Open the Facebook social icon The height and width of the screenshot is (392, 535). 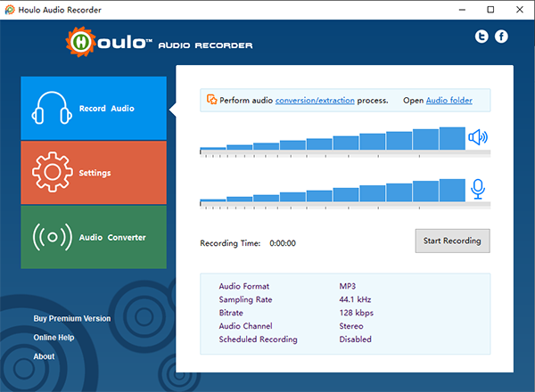(x=501, y=37)
